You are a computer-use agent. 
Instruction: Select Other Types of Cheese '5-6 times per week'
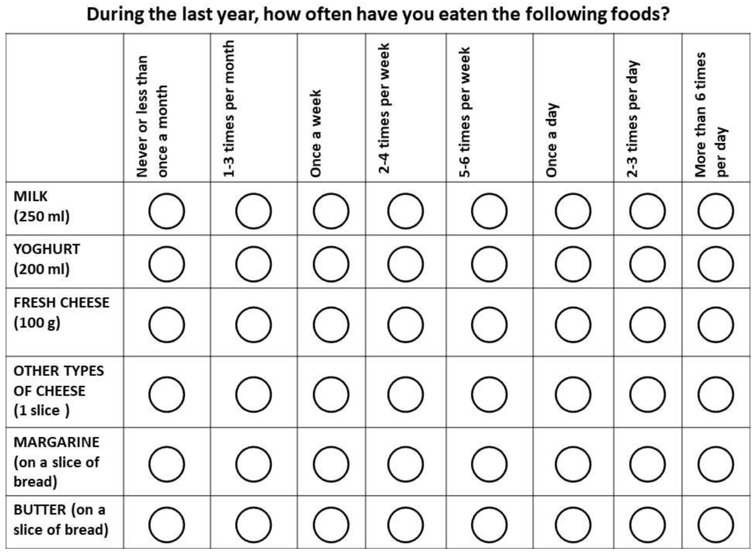pyautogui.click(x=489, y=395)
